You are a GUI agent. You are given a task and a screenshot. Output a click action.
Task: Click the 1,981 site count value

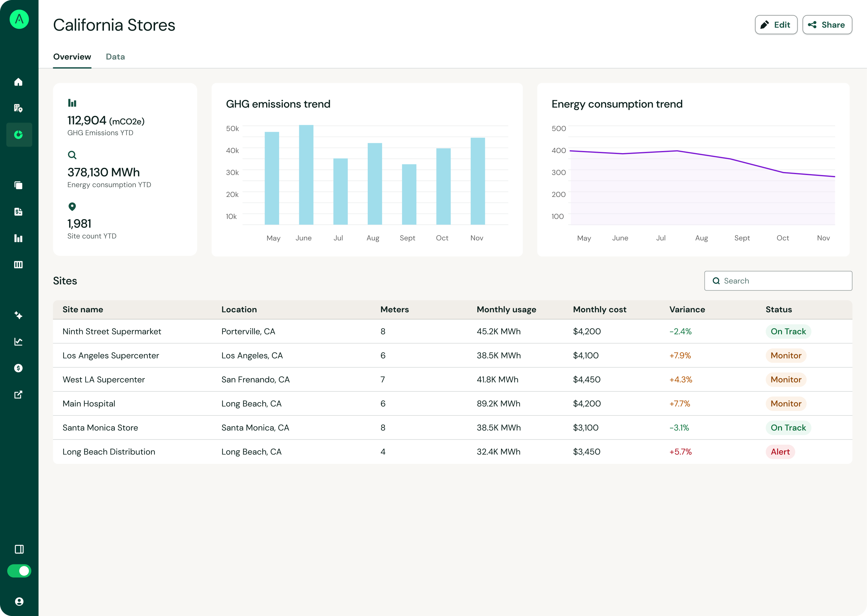click(x=79, y=224)
